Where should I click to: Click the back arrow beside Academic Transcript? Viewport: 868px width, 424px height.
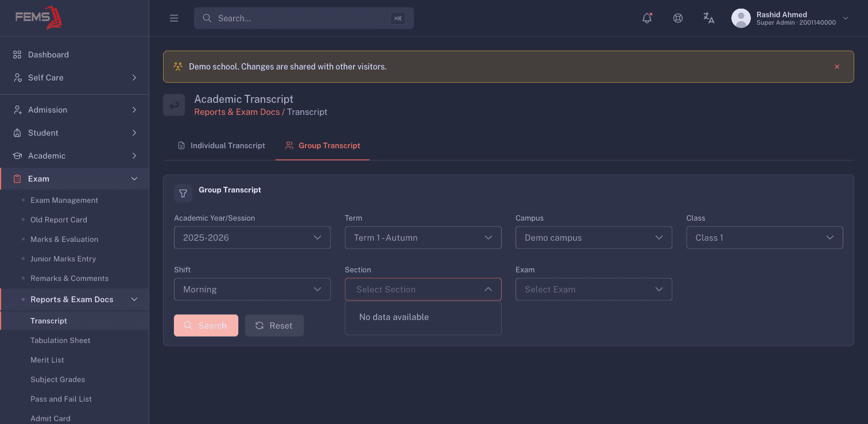pyautogui.click(x=174, y=105)
